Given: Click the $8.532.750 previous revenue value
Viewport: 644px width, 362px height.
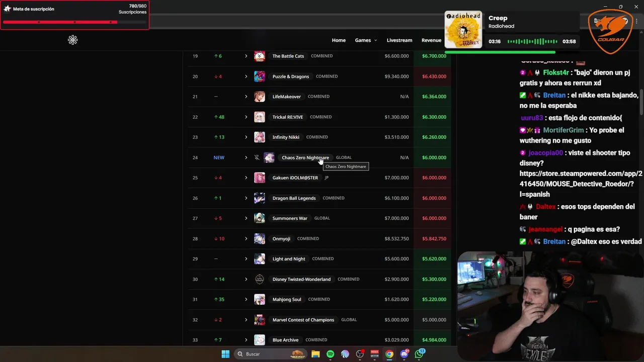Looking at the screenshot, I should pos(396,239).
